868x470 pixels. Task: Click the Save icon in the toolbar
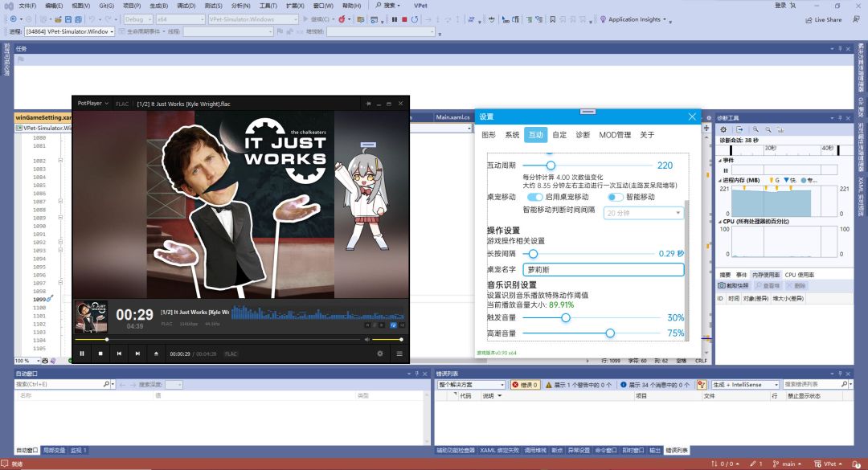pyautogui.click(x=69, y=19)
